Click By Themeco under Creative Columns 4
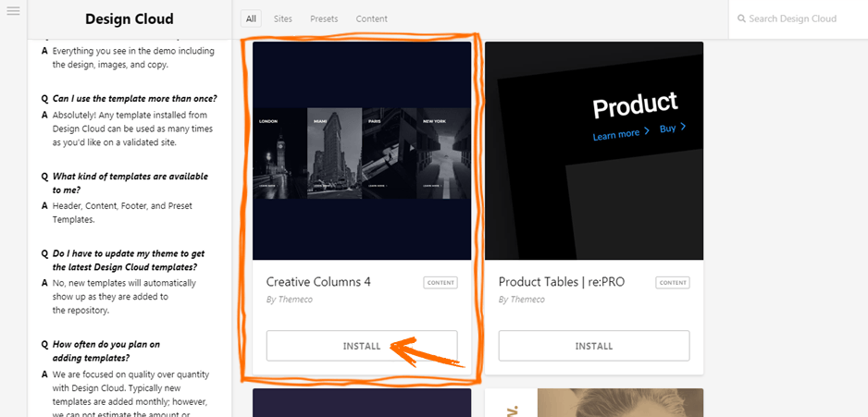The width and height of the screenshot is (868, 417). (x=289, y=300)
